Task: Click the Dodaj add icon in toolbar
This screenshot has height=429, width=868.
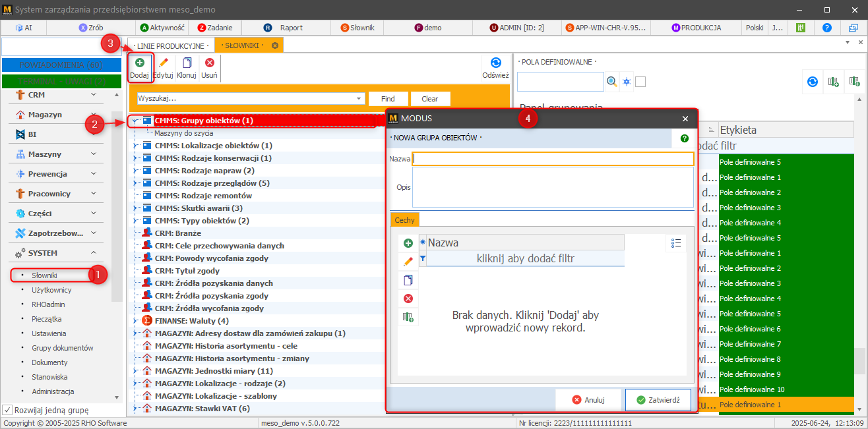Action: (x=139, y=63)
